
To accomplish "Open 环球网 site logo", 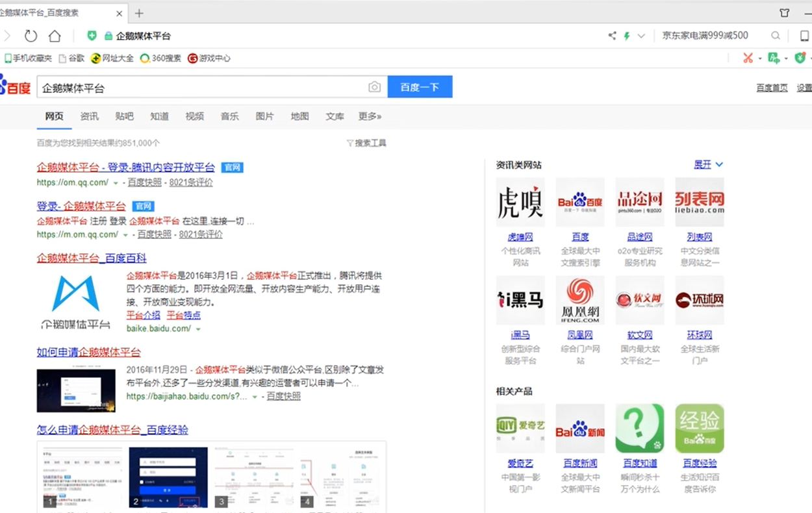I will point(700,300).
